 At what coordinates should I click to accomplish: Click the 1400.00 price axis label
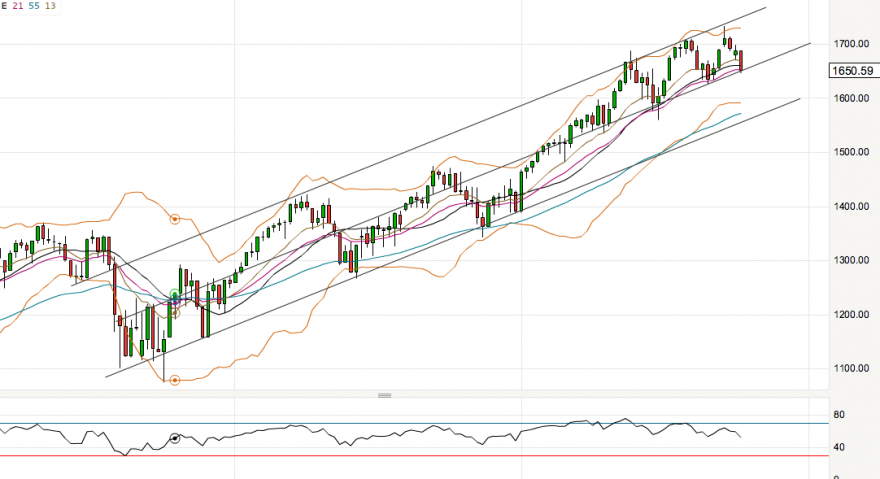[851, 207]
